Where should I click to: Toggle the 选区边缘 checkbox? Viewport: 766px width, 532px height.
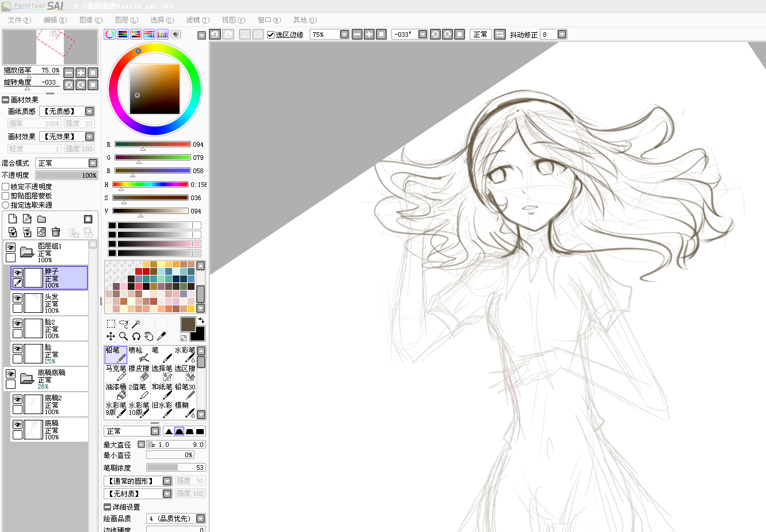[271, 35]
